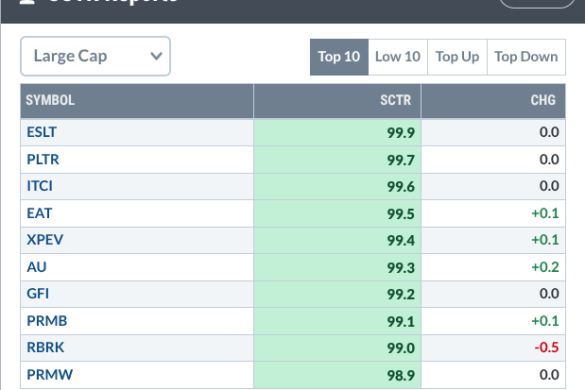Sort by the SYMBOL column header

point(50,100)
